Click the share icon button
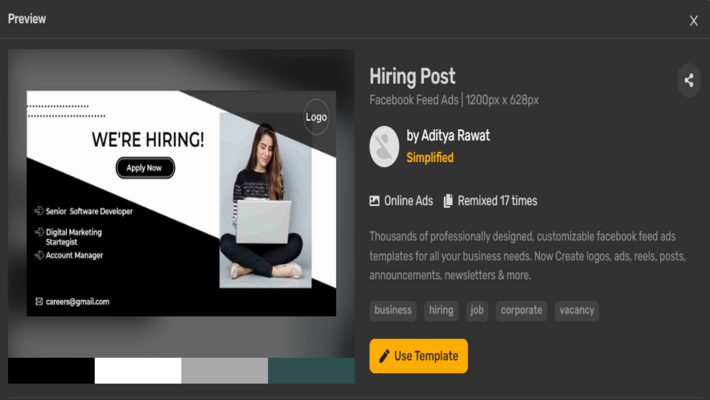 (689, 80)
